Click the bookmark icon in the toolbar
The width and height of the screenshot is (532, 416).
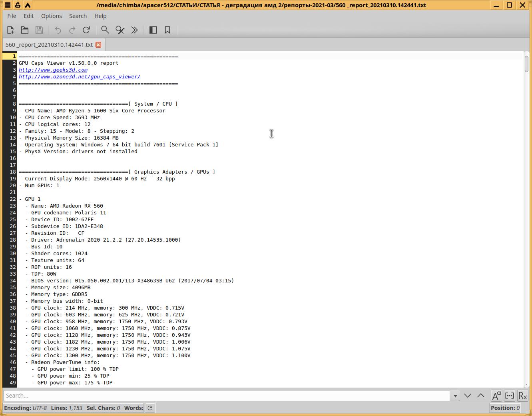(167, 30)
